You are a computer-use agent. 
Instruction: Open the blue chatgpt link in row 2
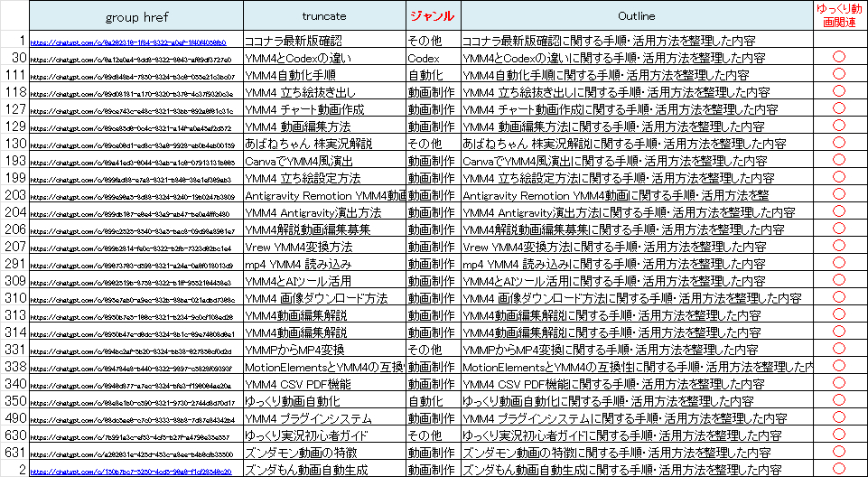point(131,472)
